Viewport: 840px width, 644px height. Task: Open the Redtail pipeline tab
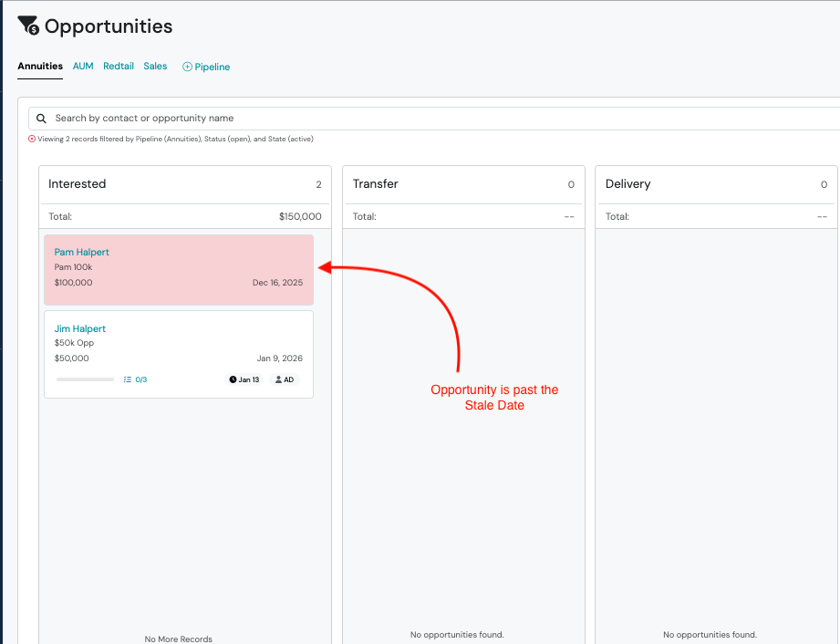(x=119, y=66)
